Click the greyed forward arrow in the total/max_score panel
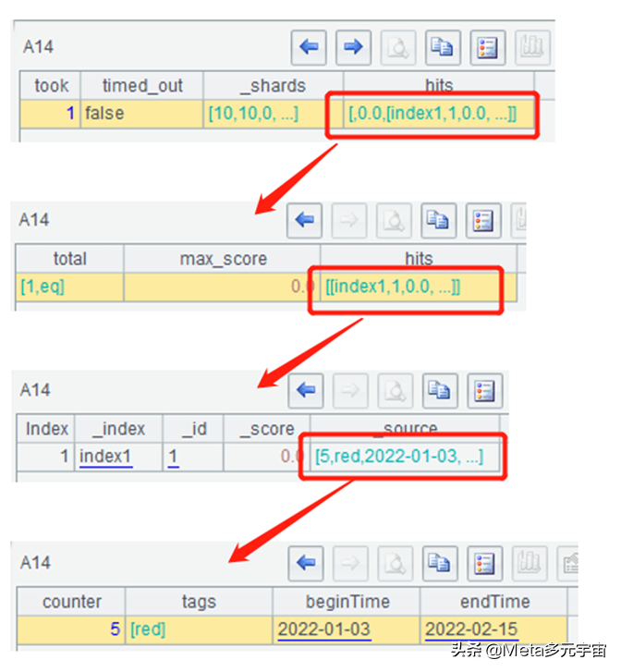 tap(349, 221)
